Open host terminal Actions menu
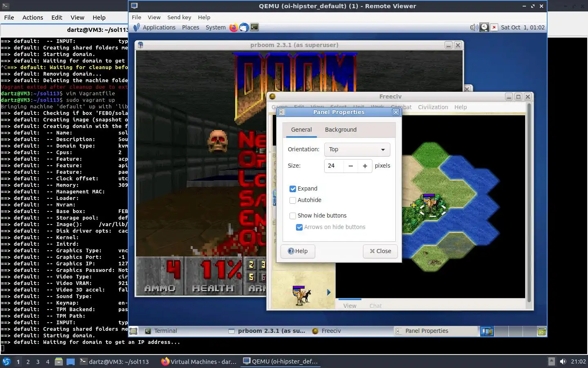Screen dimensions: 588x368 click(33, 18)
